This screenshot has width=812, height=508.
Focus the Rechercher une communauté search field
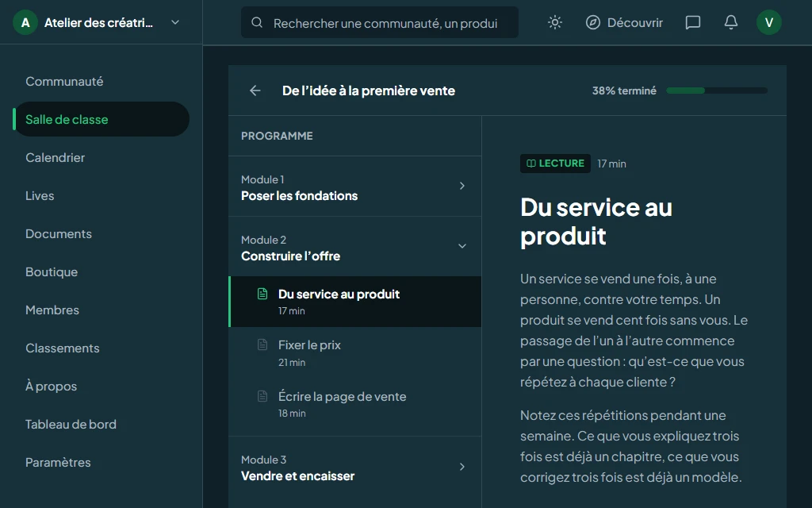[x=380, y=22]
